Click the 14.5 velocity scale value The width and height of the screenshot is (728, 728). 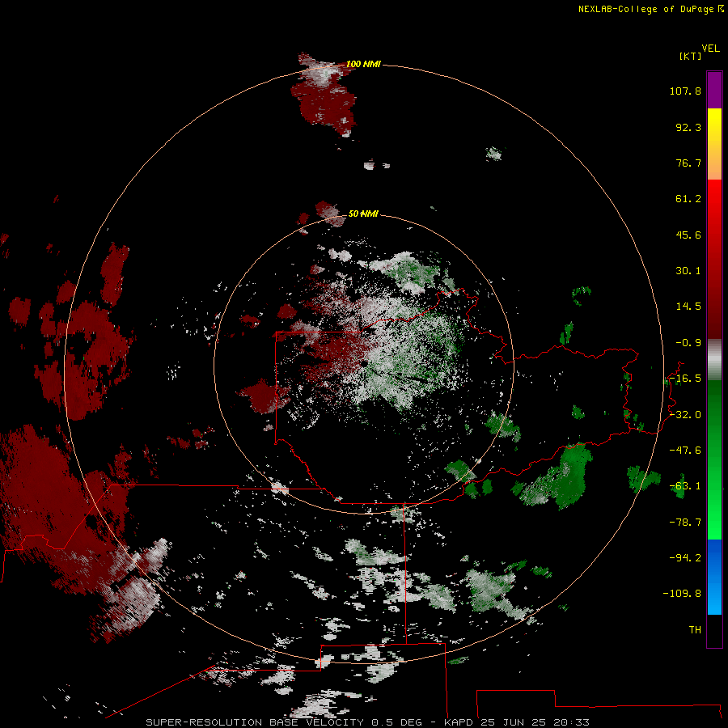coord(688,307)
